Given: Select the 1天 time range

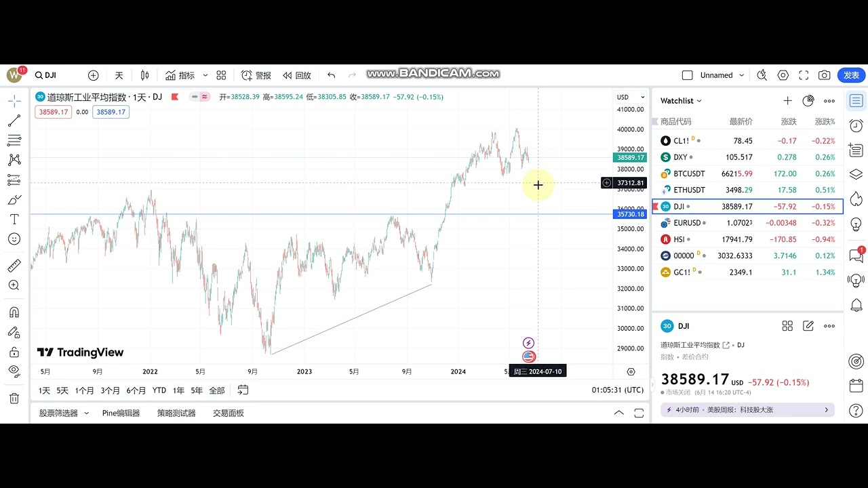Looking at the screenshot, I should [44, 390].
